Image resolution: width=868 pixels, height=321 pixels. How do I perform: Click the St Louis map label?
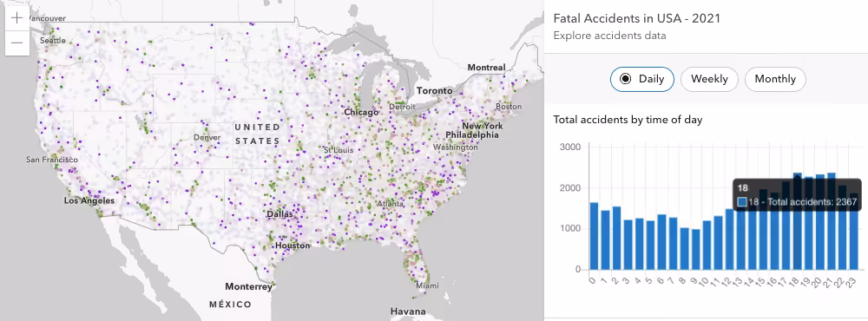click(339, 150)
